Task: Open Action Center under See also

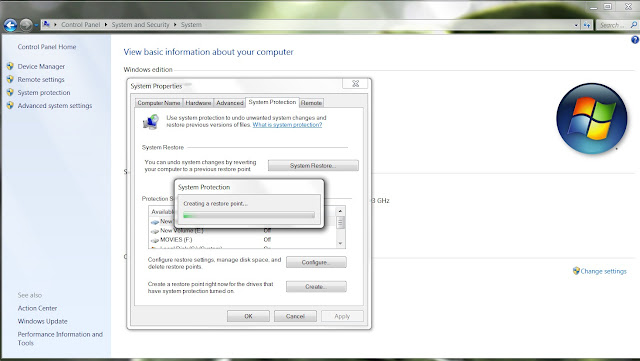Action: click(x=37, y=308)
